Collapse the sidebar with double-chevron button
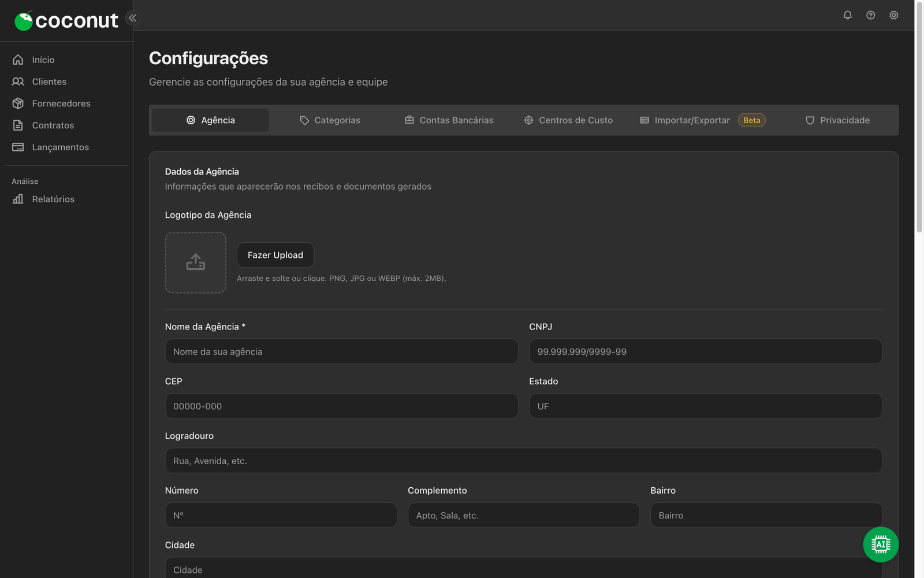This screenshot has height=578, width=924. coord(133,18)
